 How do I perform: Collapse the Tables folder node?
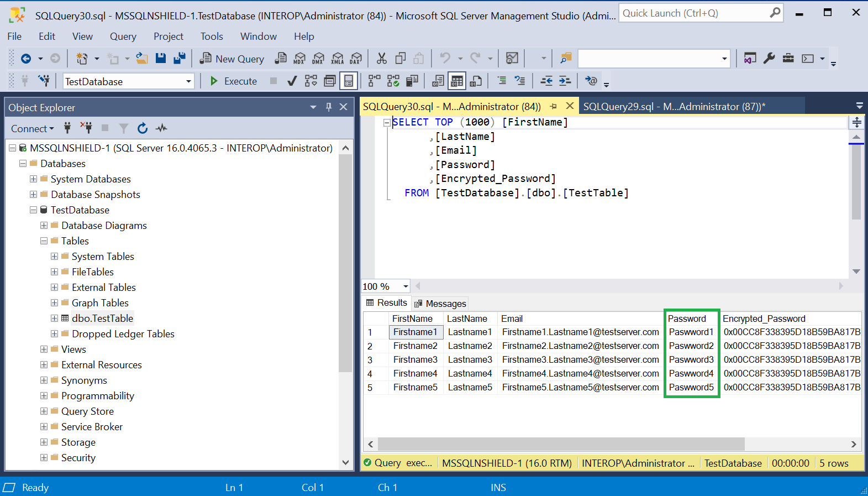[44, 241]
